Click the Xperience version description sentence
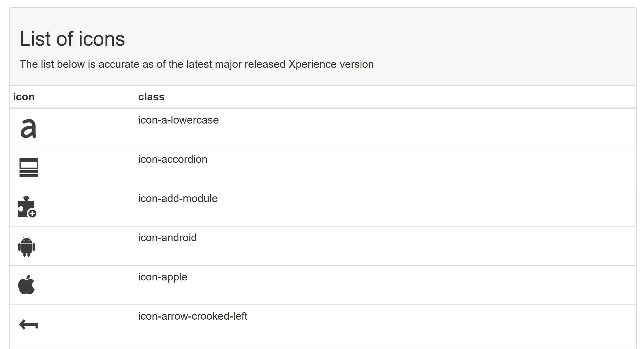Image resolution: width=644 pixels, height=349 pixels. [197, 64]
